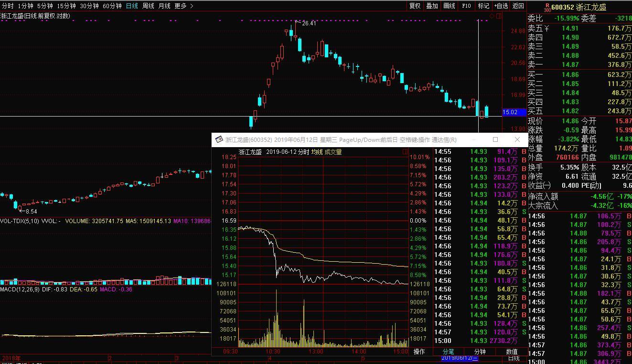Image resolution: width=632 pixels, height=364 pixels.
Task: Click the 均线 legend in intraday chart
Action: pos(317,152)
